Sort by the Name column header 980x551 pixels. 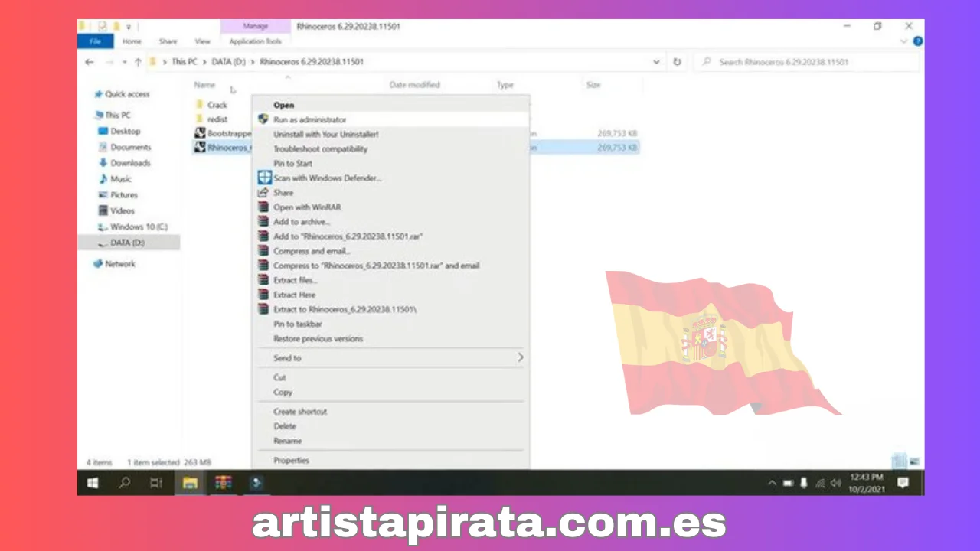204,85
